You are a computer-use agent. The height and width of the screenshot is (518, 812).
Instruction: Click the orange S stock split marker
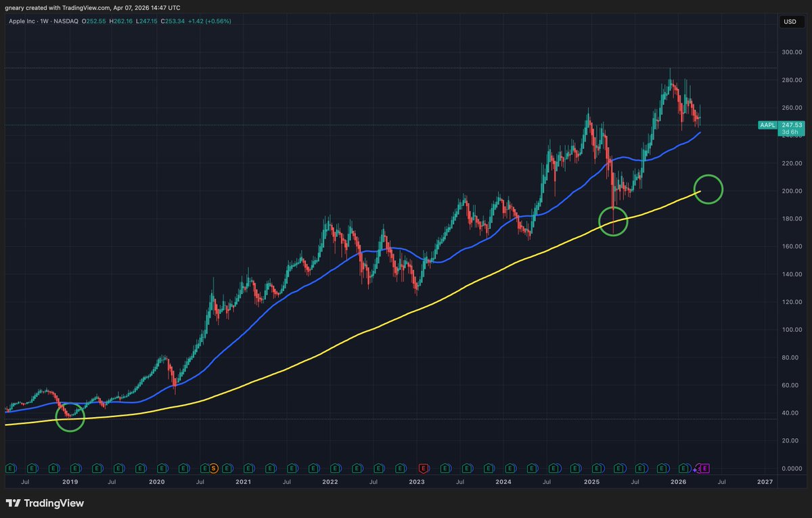[214, 468]
